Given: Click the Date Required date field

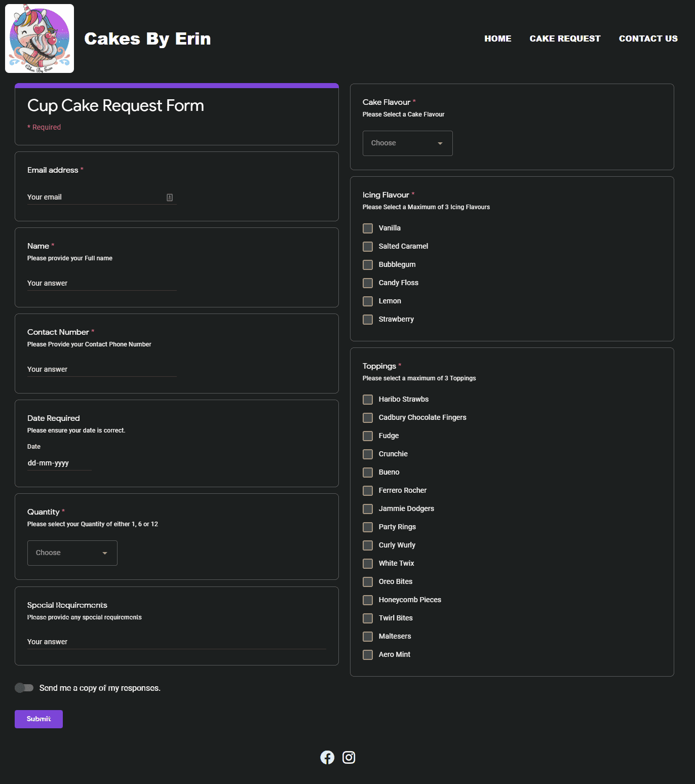Looking at the screenshot, I should click(59, 463).
